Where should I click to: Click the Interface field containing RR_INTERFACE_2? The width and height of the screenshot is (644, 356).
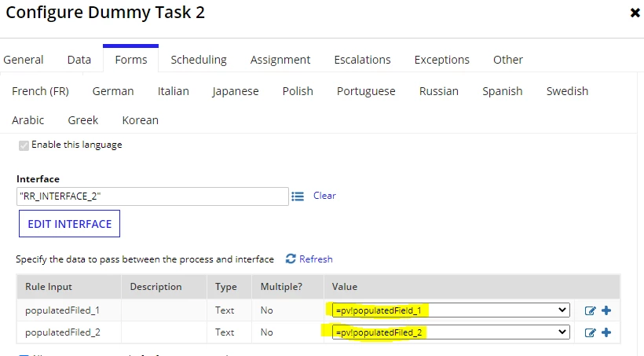[152, 196]
